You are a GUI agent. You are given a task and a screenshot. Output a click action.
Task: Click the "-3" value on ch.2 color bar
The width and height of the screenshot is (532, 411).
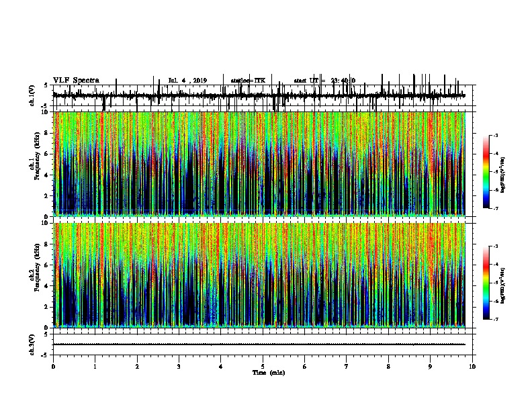(496, 246)
